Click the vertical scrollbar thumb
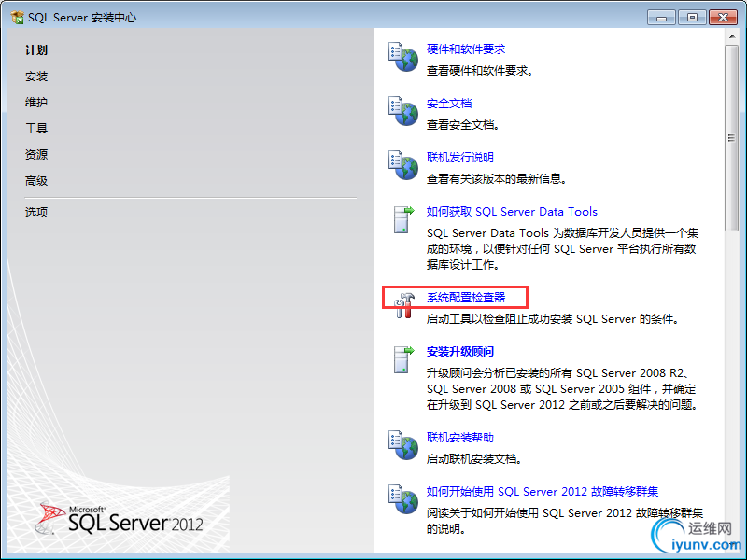 coord(731,138)
